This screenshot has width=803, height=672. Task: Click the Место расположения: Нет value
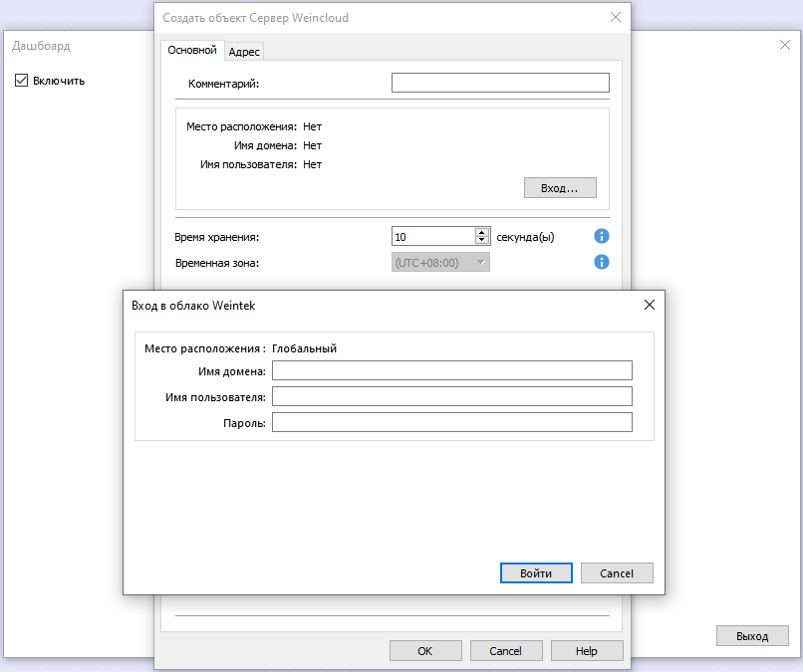[x=312, y=126]
